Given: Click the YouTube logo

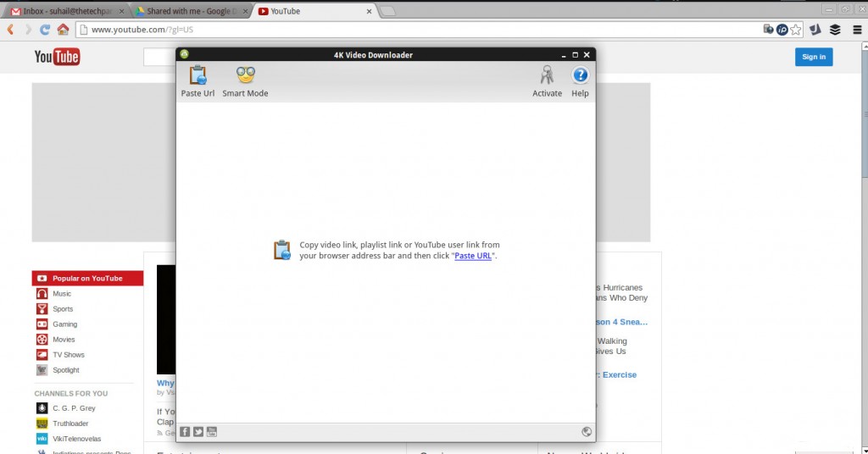Looking at the screenshot, I should pyautogui.click(x=57, y=57).
